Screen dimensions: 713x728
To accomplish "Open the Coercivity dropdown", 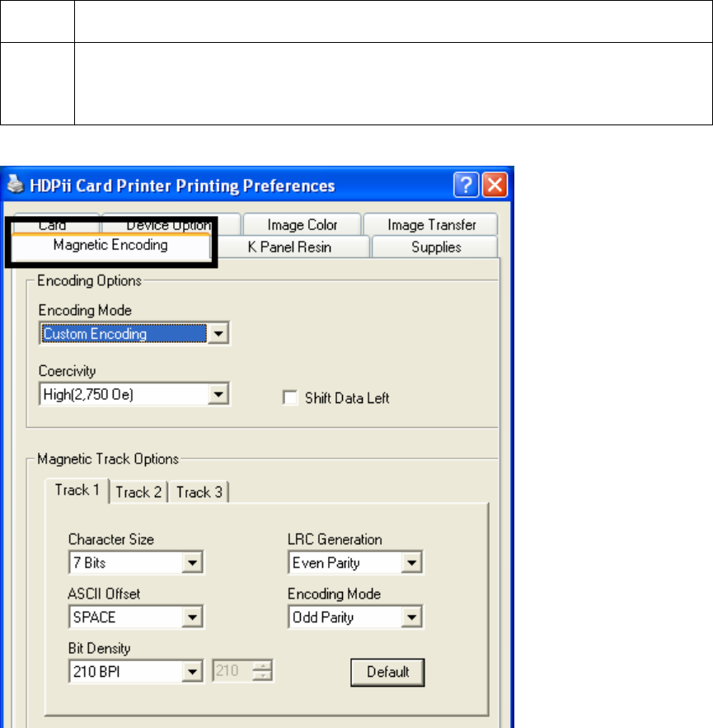I will 218,394.
